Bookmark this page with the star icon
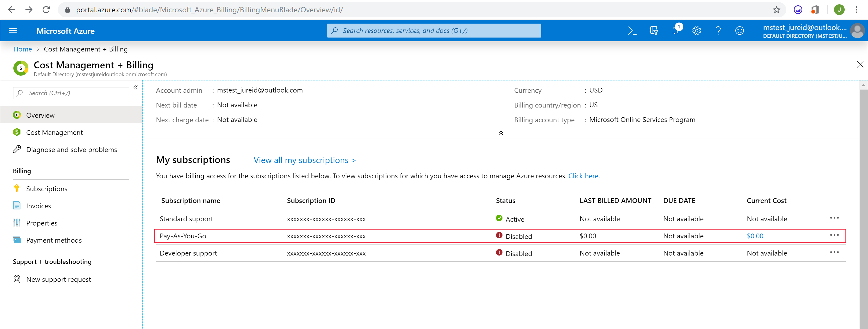The image size is (868, 329). [x=776, y=10]
